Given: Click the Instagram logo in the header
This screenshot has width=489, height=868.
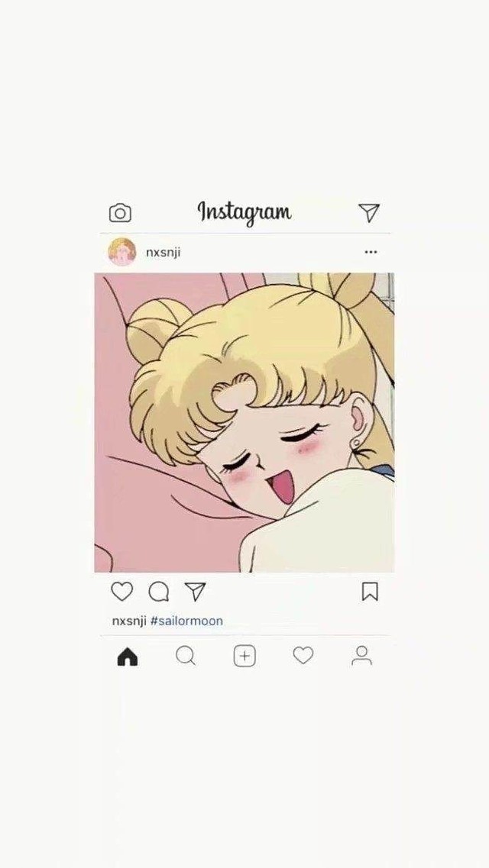Looking at the screenshot, I should [x=244, y=212].
